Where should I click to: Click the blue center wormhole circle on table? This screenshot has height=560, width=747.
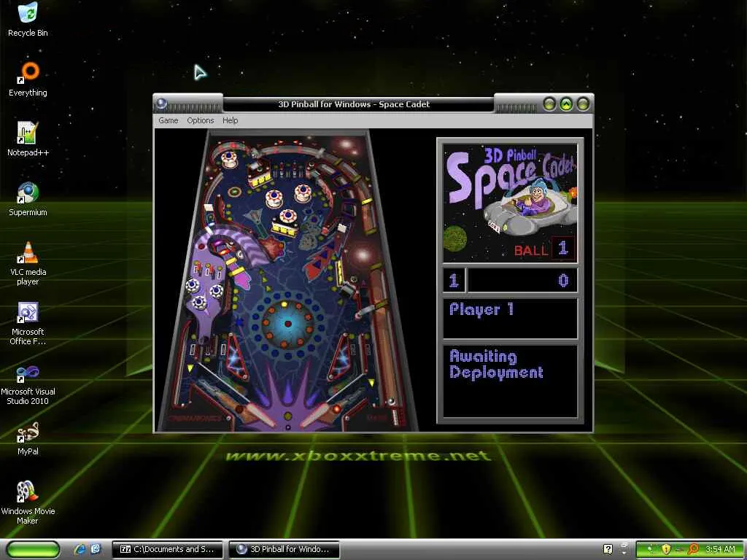pyautogui.click(x=287, y=324)
